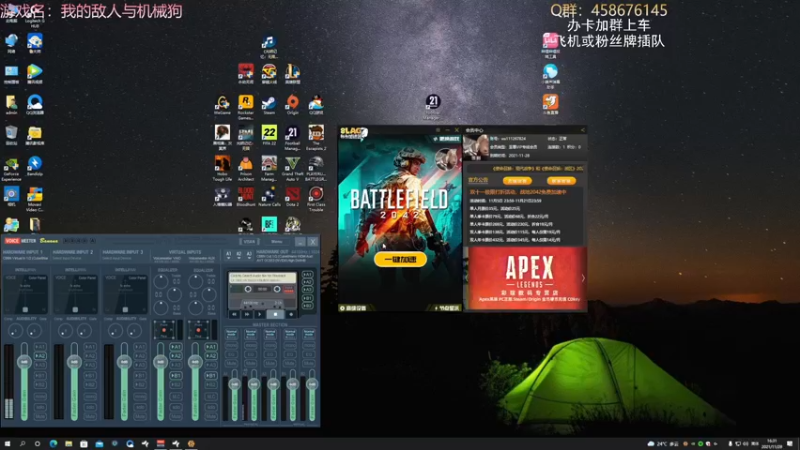800x450 pixels.
Task: Open Microsoft Edge from the taskbar
Action: coord(54,444)
